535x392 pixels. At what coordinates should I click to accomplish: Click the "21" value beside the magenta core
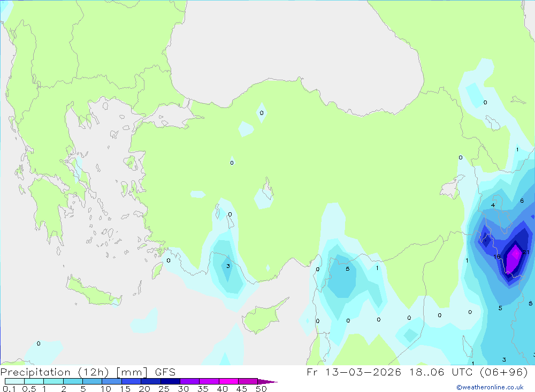pos(526,252)
